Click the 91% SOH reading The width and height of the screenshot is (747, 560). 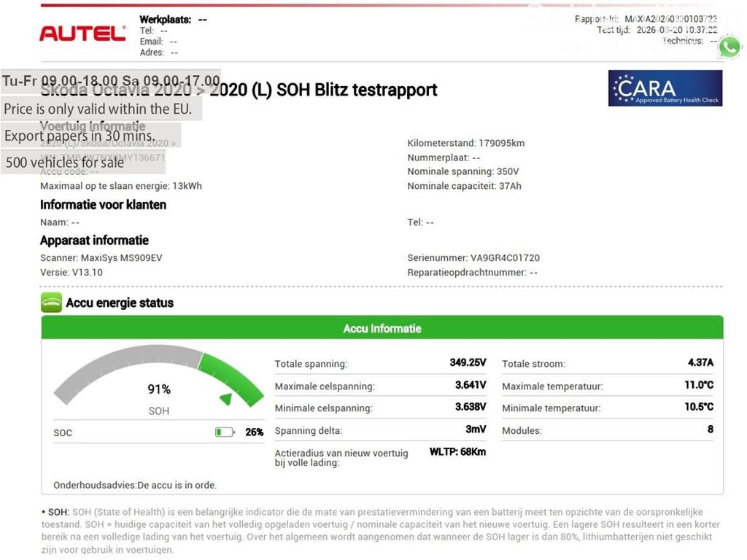[x=159, y=389]
